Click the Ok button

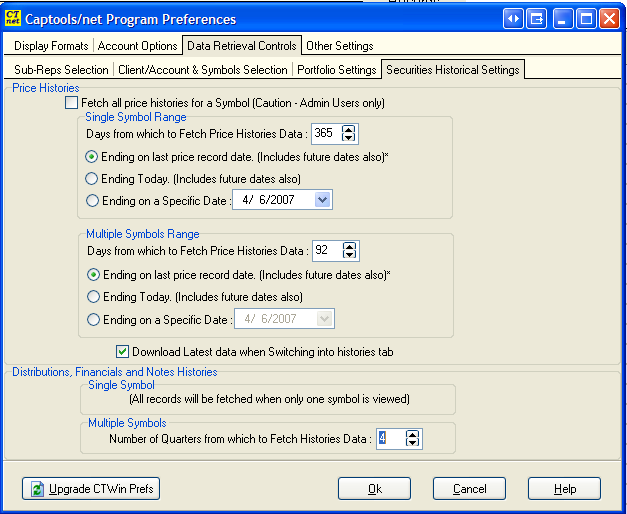tap(374, 489)
